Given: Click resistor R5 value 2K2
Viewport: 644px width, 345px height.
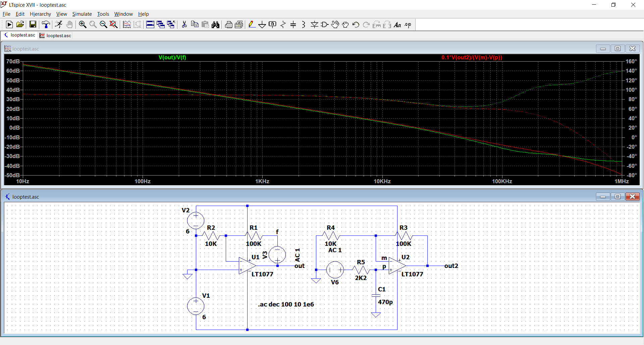Looking at the screenshot, I should 361,278.
